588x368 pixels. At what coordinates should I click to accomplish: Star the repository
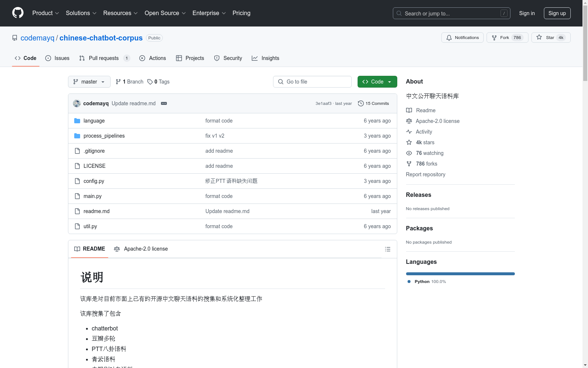tap(551, 38)
